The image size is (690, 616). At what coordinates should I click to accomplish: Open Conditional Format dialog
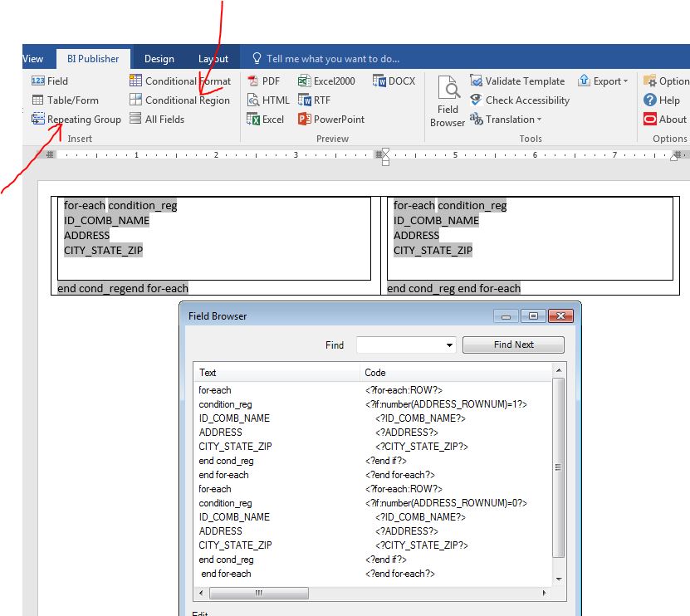(180, 81)
